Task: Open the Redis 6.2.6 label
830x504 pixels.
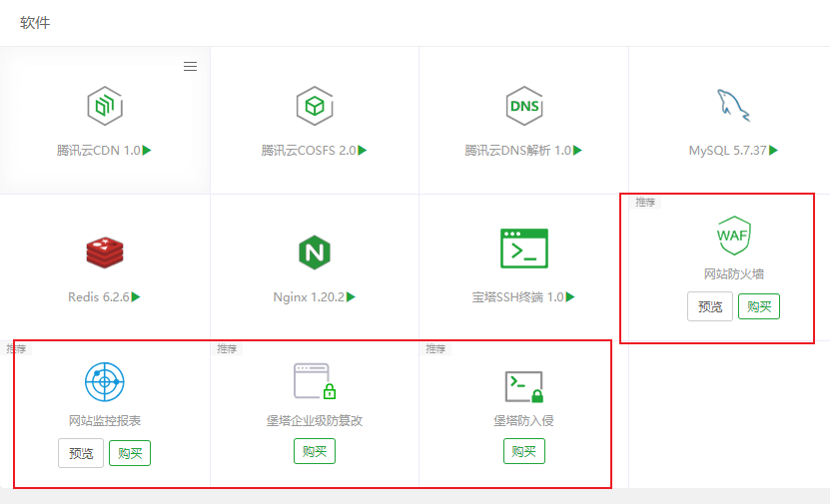Action: tap(99, 296)
